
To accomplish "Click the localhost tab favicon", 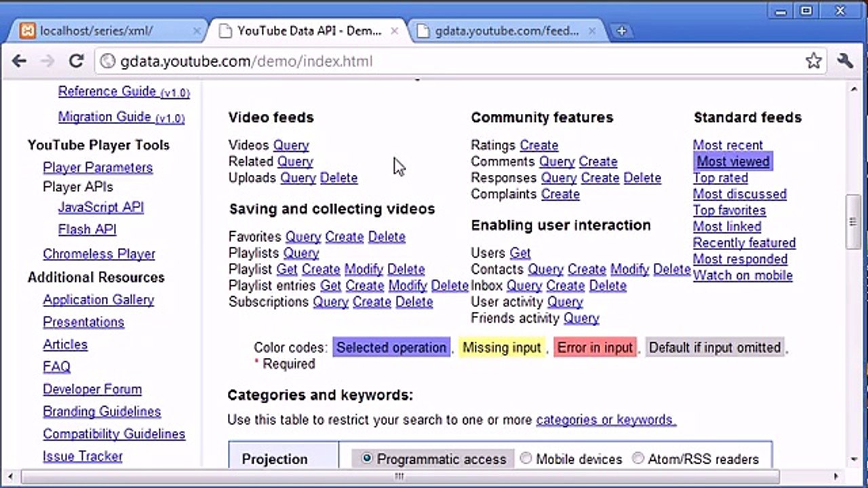I will pos(28,31).
